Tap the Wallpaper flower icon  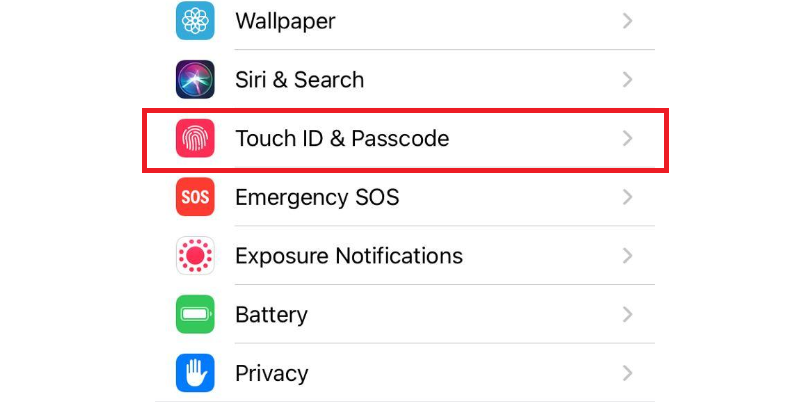pyautogui.click(x=195, y=21)
